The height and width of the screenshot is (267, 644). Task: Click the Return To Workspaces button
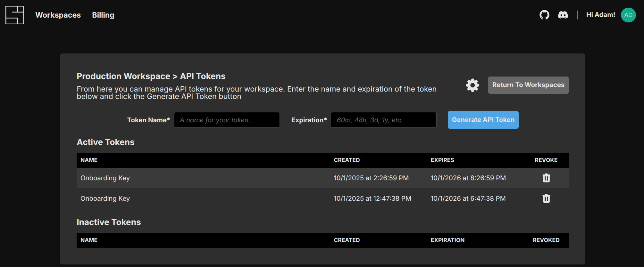pos(528,85)
